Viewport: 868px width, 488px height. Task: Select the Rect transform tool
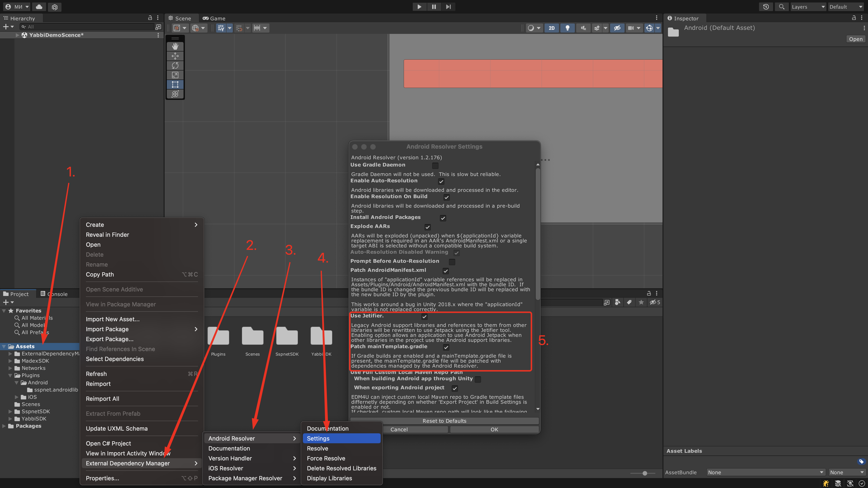[175, 84]
